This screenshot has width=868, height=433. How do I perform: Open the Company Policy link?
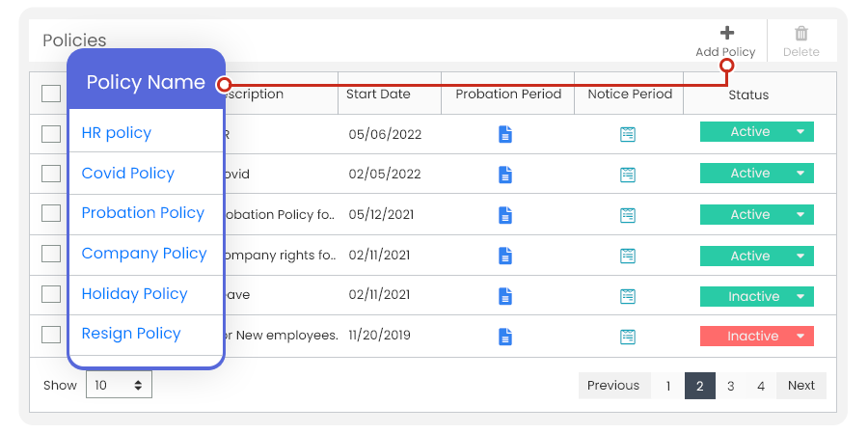point(144,254)
